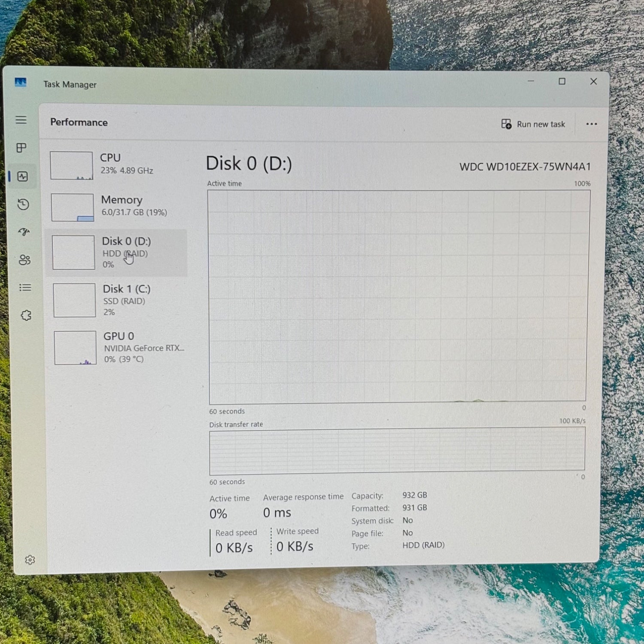This screenshot has height=644, width=644.
Task: Select the CPU performance item
Action: click(116, 165)
